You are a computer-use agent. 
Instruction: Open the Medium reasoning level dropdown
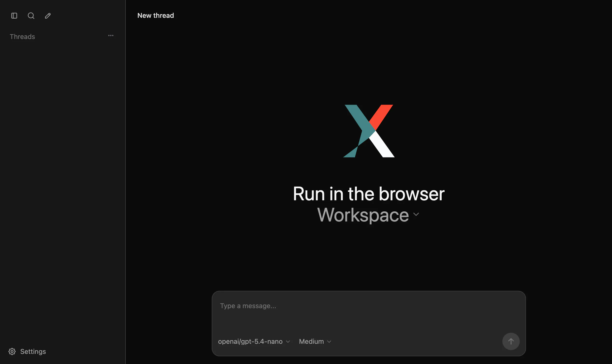tap(315, 341)
